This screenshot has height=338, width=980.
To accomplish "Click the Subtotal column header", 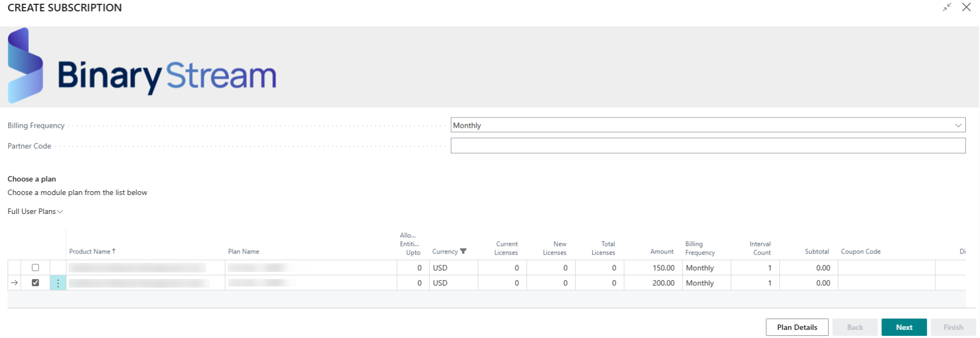I will tap(817, 251).
